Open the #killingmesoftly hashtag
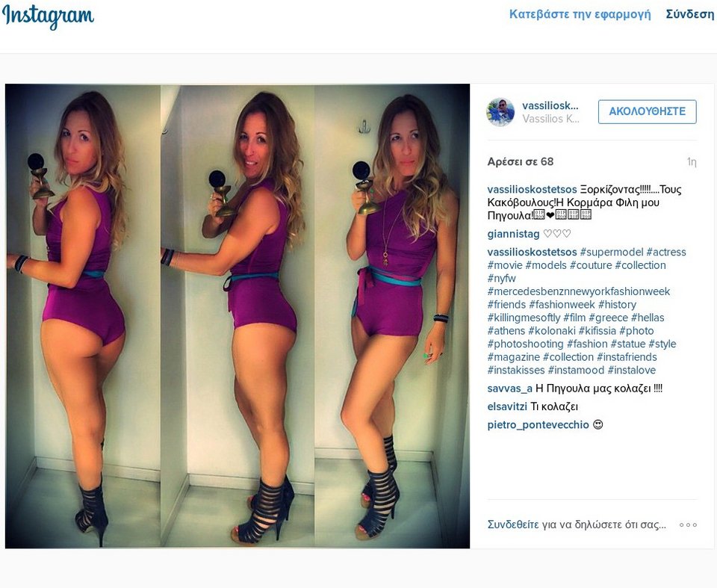Image resolution: width=717 pixels, height=588 pixels. coord(524,318)
